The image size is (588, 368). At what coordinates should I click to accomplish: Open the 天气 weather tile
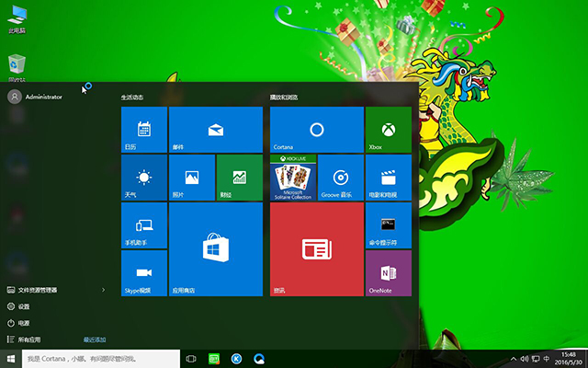click(x=144, y=178)
